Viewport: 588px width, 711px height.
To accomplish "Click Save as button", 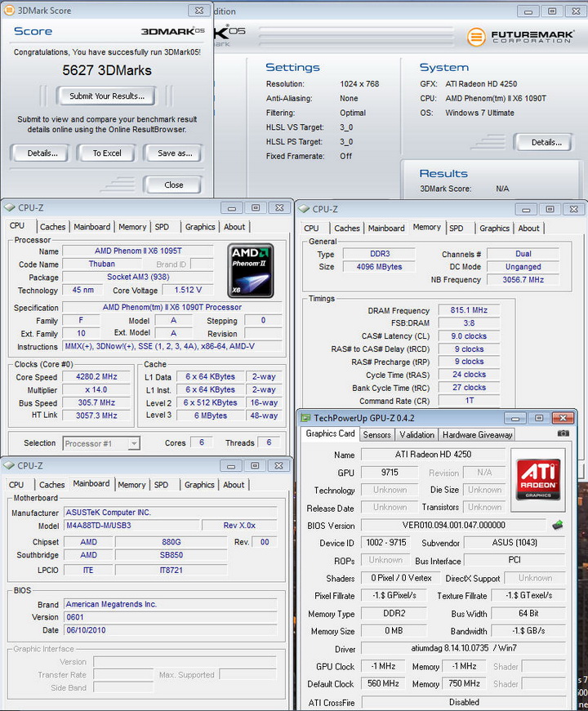I will tap(175, 153).
